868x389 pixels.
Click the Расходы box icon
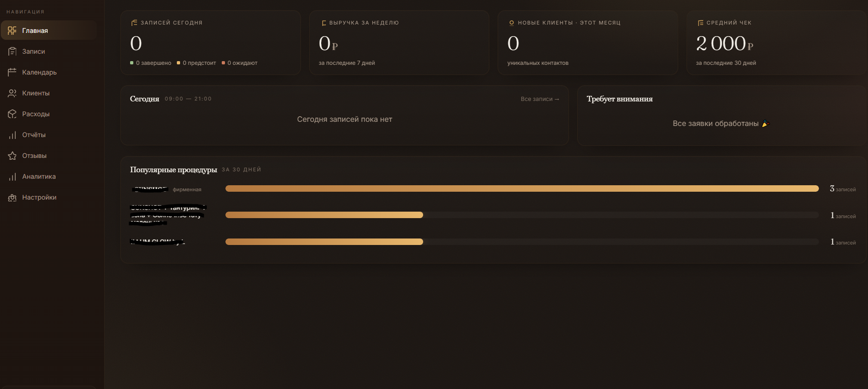tap(12, 114)
